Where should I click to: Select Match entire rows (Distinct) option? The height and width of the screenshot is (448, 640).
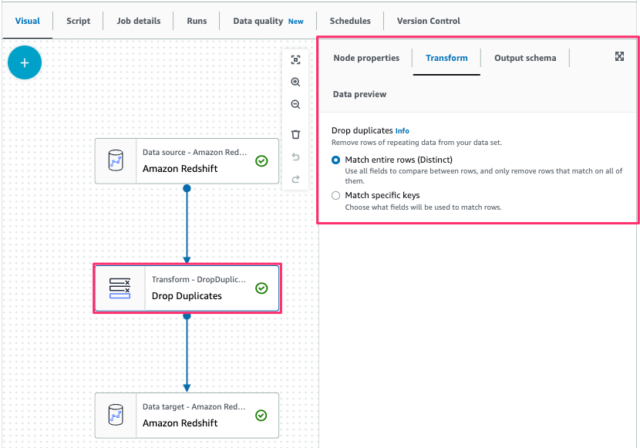336,160
